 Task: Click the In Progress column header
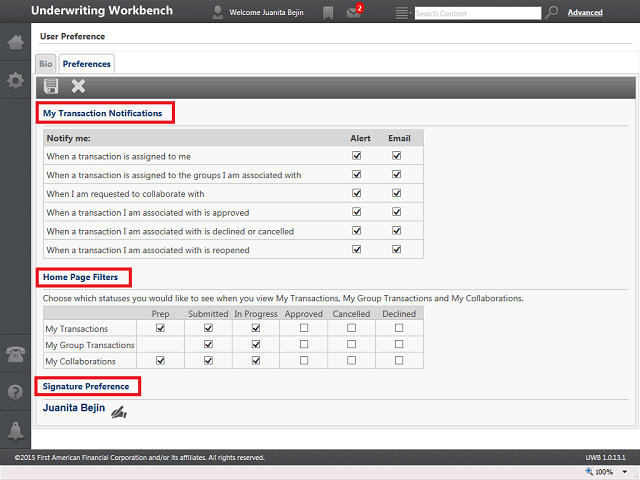point(256,314)
